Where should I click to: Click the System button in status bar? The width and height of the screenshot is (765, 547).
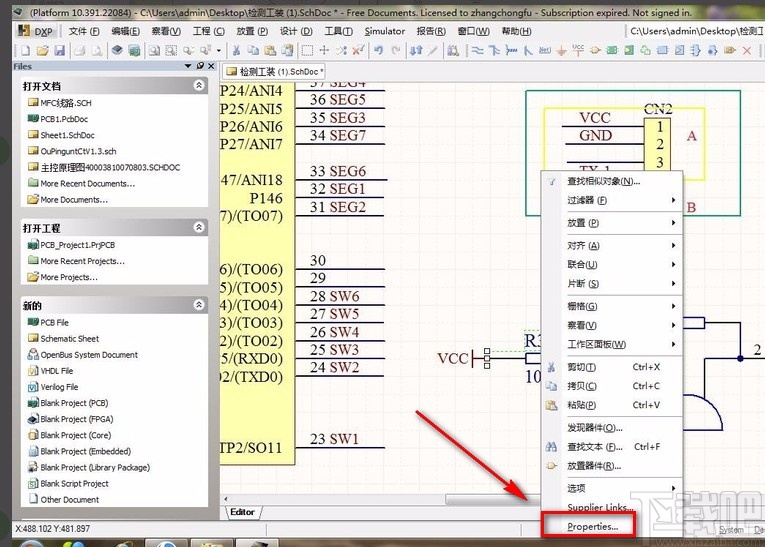(x=731, y=529)
